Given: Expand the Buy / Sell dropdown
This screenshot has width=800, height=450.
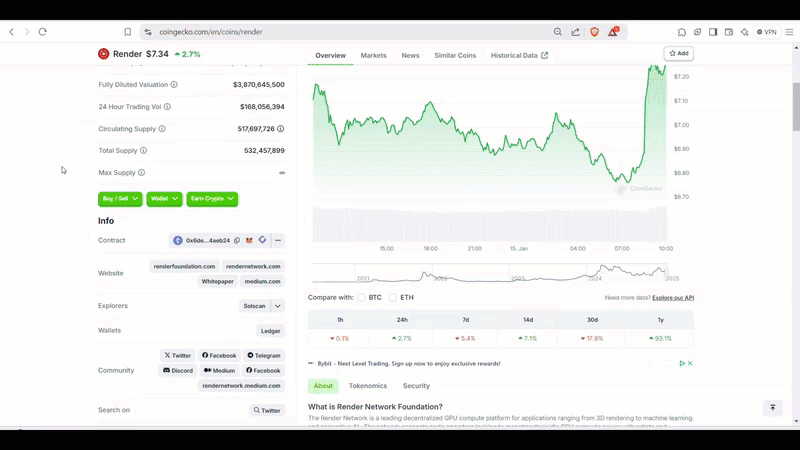Looking at the screenshot, I should [x=120, y=198].
